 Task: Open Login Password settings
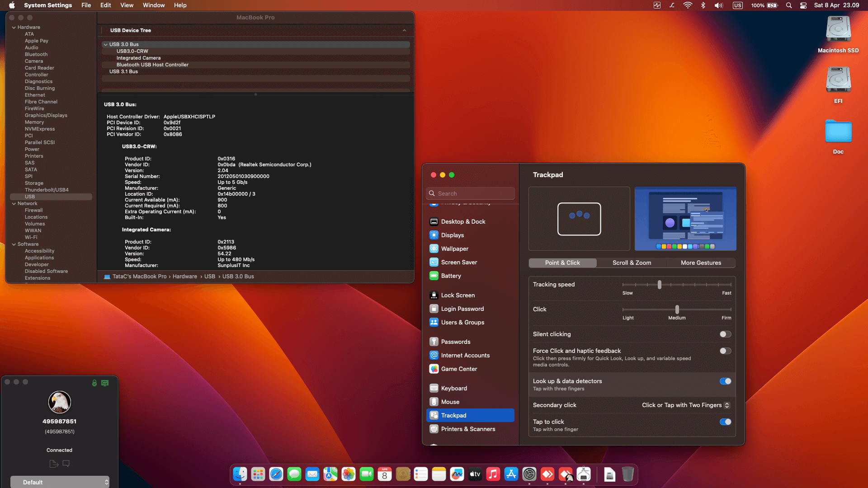click(x=470, y=309)
